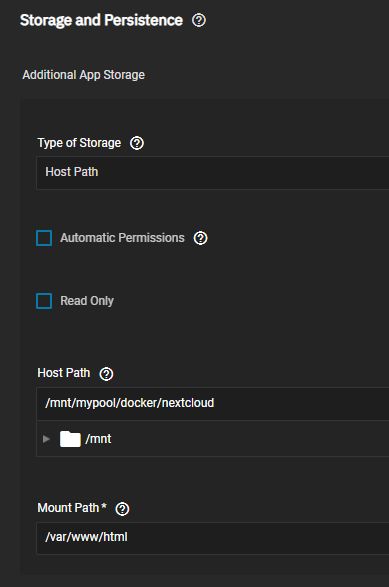The image size is (389, 587).
Task: View Automatic Permissions help tooltip icon
Action: [x=200, y=238]
